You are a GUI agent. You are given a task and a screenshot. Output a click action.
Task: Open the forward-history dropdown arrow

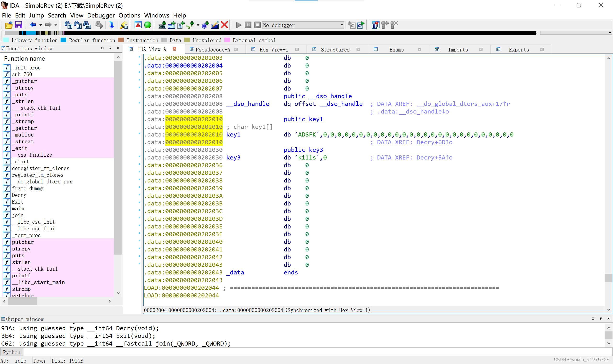coord(56,25)
